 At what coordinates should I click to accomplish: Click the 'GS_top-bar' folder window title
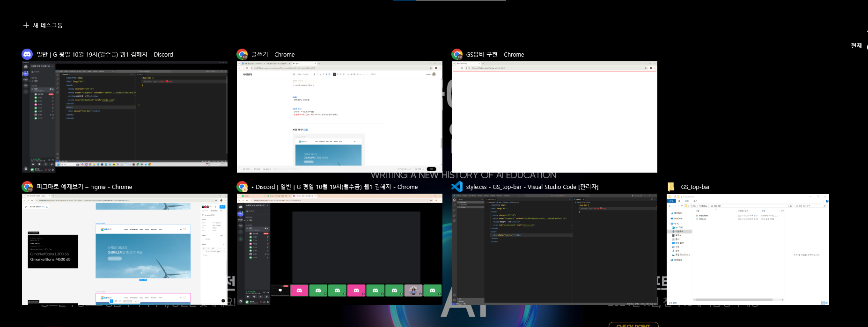[x=695, y=187]
